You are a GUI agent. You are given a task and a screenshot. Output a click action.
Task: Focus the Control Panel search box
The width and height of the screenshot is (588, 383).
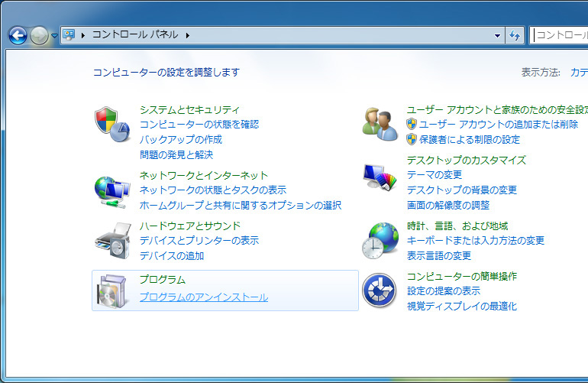(559, 35)
